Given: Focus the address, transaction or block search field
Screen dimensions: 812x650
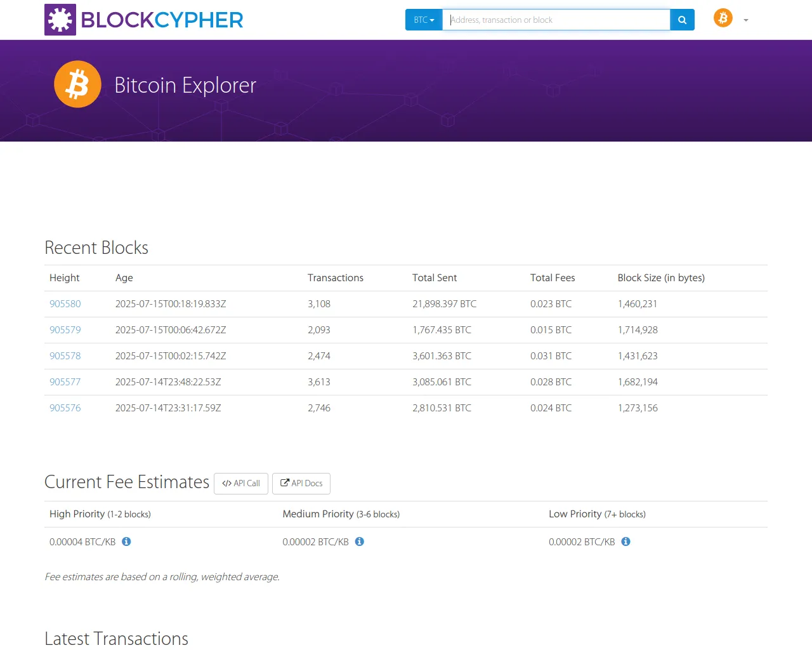Looking at the screenshot, I should [x=556, y=20].
